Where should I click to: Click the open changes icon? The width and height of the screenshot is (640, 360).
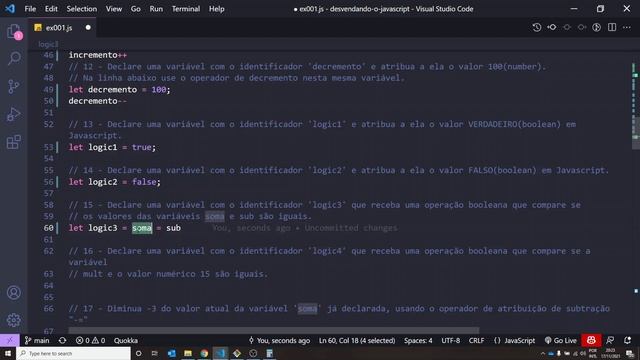(552, 27)
